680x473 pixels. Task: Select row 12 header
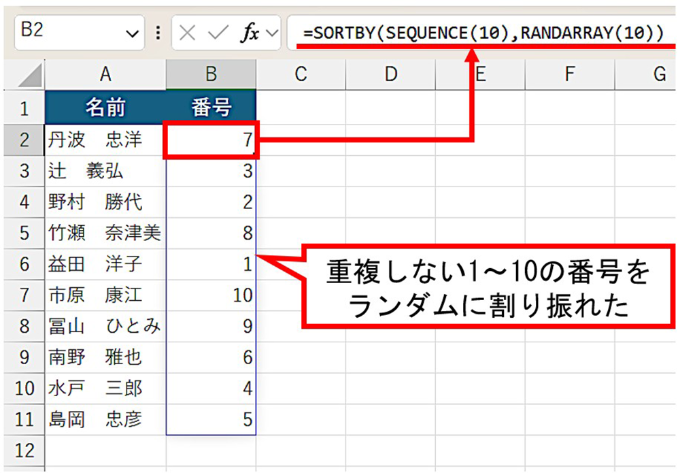pos(24,451)
